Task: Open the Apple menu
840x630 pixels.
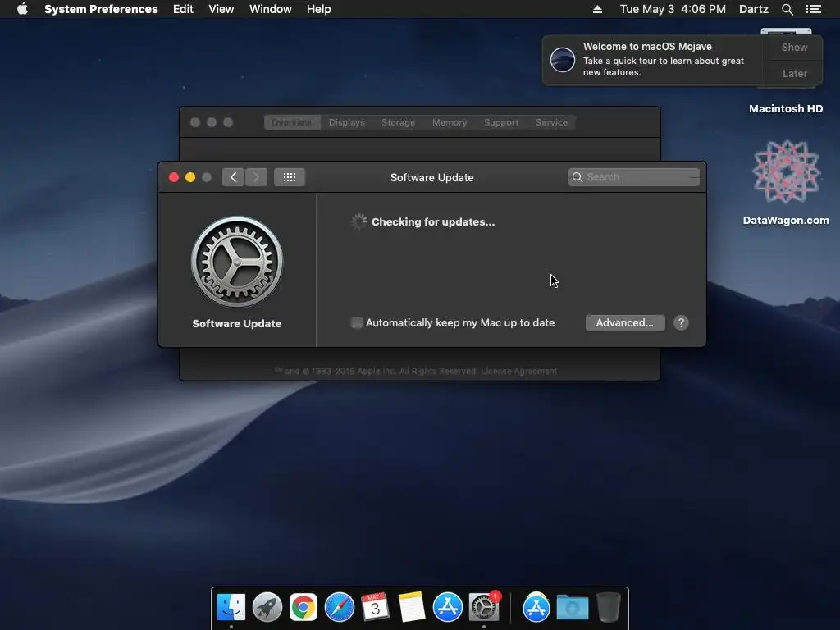Action: point(22,9)
